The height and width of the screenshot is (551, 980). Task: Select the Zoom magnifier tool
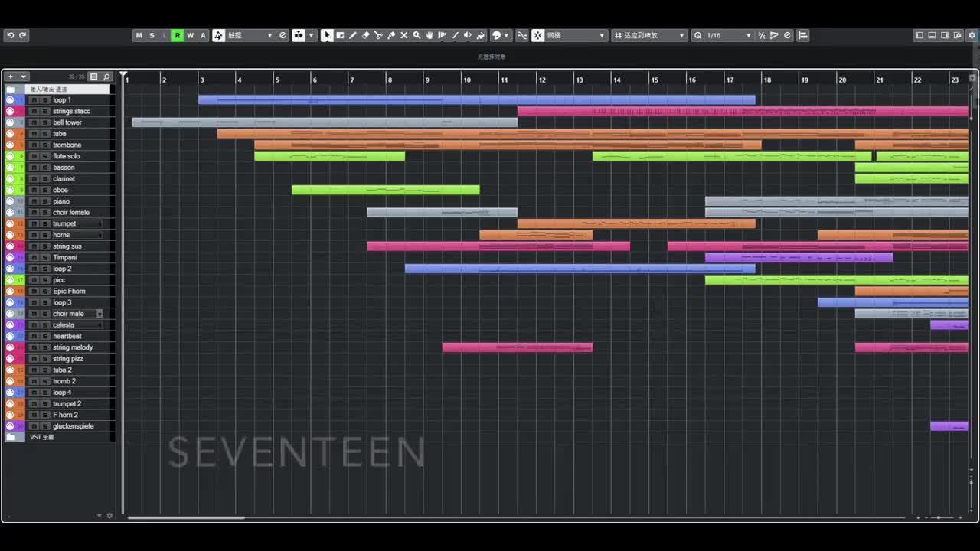click(417, 35)
